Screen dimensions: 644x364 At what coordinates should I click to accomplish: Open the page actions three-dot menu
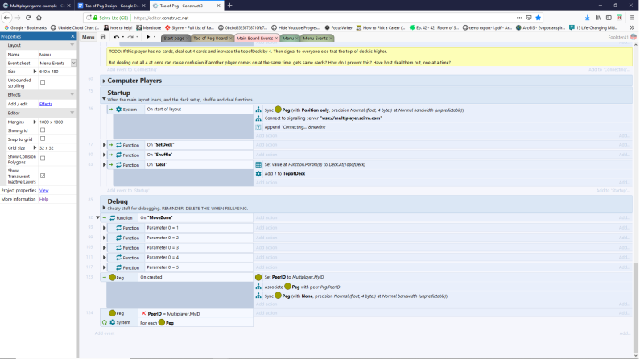point(519,18)
